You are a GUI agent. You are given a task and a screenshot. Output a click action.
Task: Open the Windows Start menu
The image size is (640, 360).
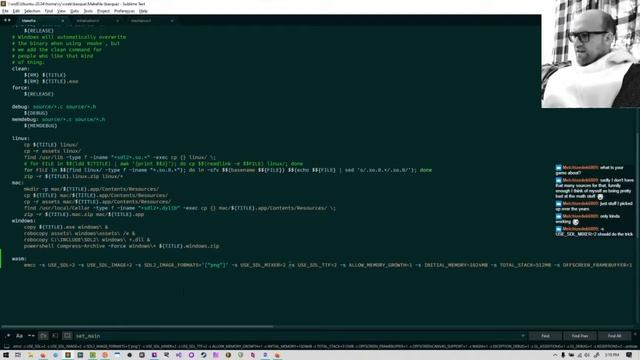(6, 355)
